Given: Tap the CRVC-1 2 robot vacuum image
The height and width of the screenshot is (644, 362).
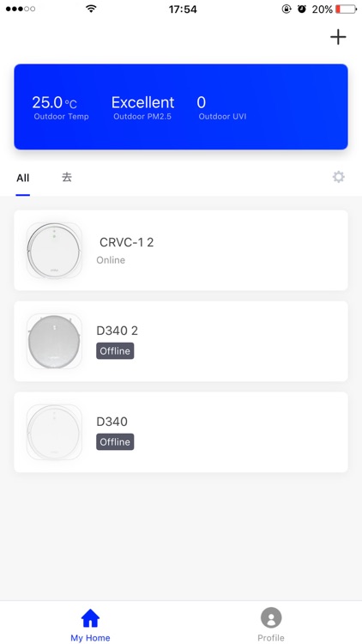Looking at the screenshot, I should point(54,250).
